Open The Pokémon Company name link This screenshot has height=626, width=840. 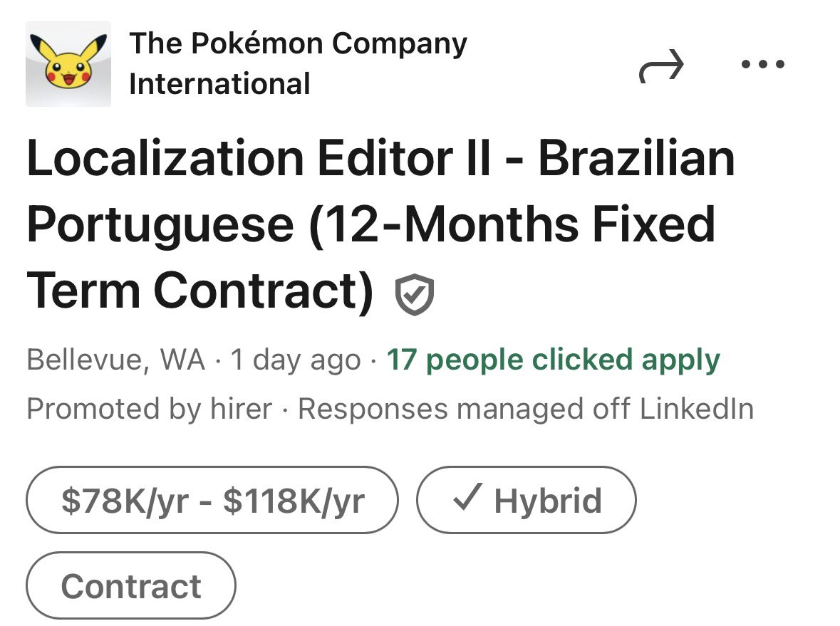click(x=298, y=44)
